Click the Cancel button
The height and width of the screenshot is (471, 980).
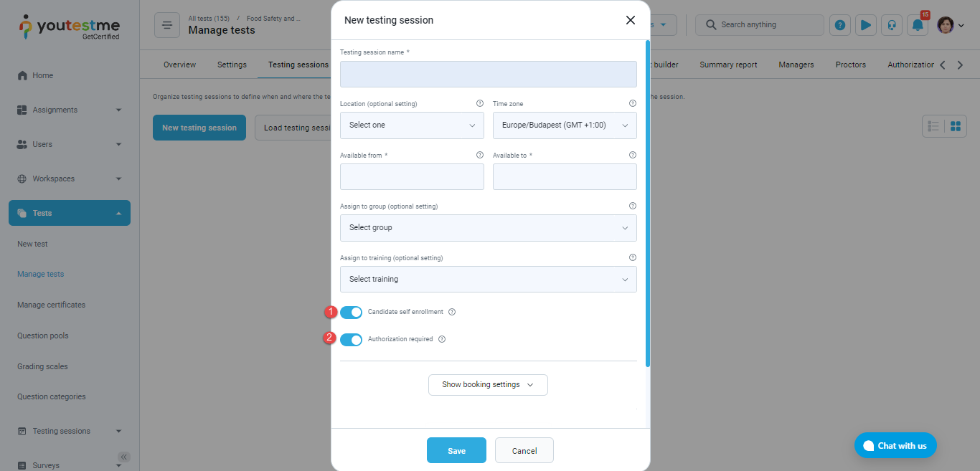tap(524, 451)
